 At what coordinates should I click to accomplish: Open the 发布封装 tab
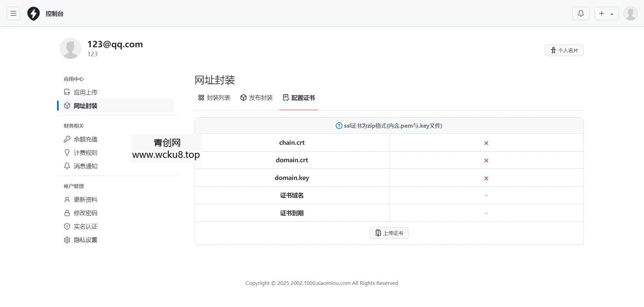(256, 98)
